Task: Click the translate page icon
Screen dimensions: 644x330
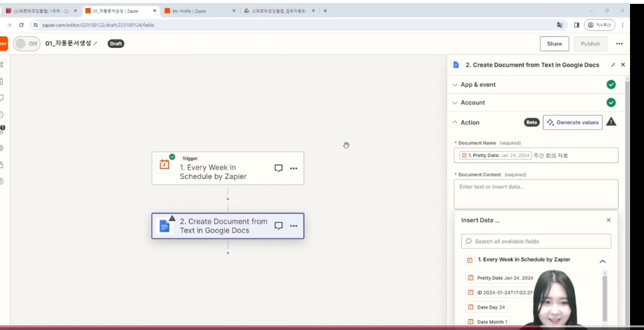Action: pyautogui.click(x=560, y=25)
